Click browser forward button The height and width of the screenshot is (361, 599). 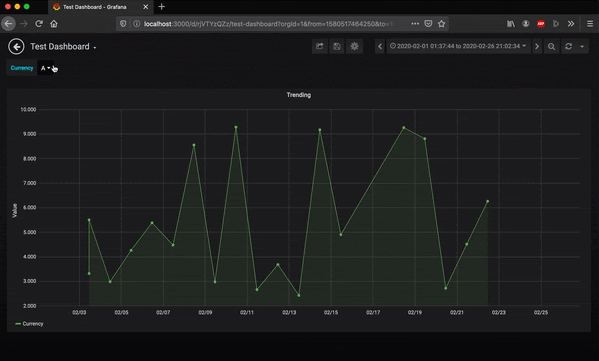(24, 24)
